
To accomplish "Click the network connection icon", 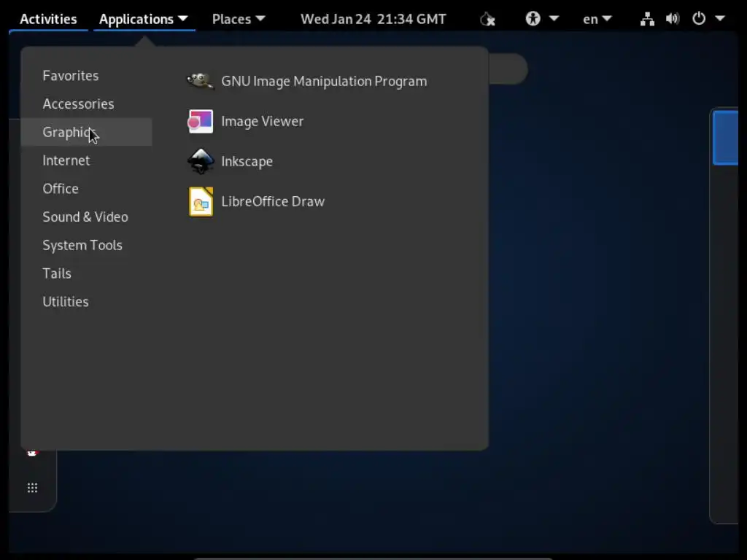I will (646, 19).
